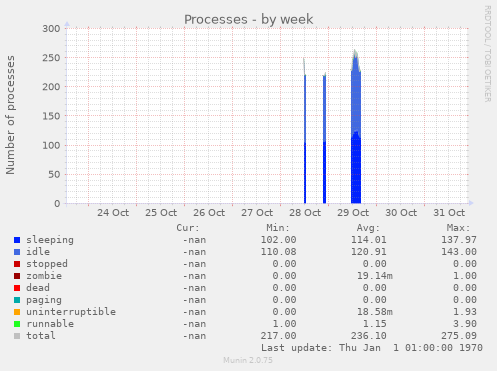Click the total avg value 236.10

(x=369, y=336)
